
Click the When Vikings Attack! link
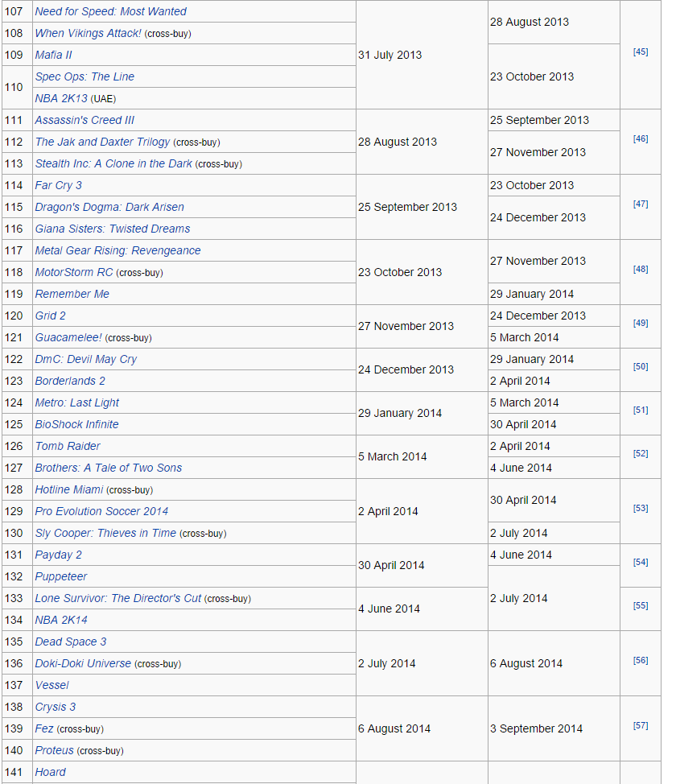pos(88,33)
